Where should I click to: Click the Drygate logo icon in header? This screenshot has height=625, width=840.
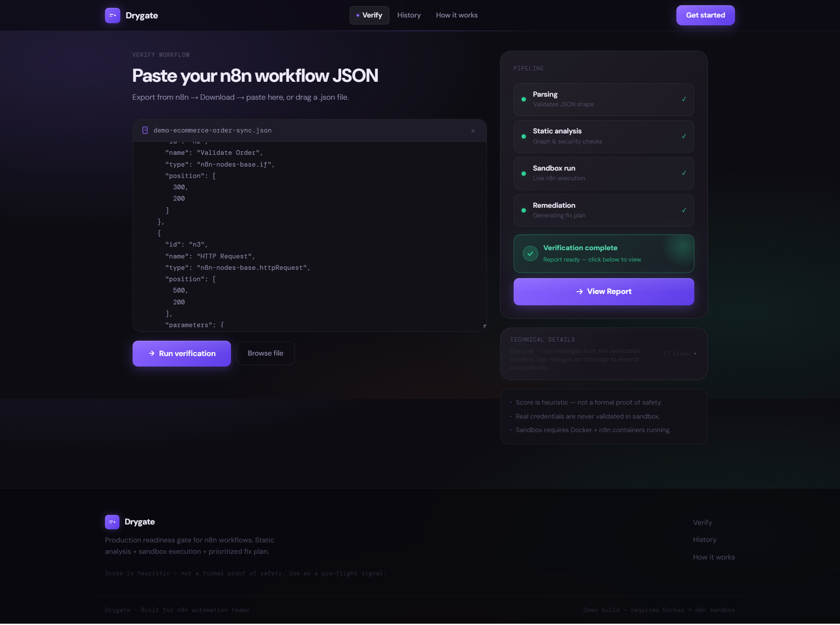(x=112, y=15)
